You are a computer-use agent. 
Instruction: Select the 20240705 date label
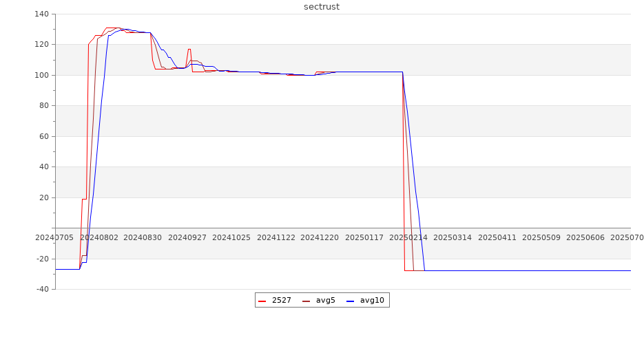54,237
